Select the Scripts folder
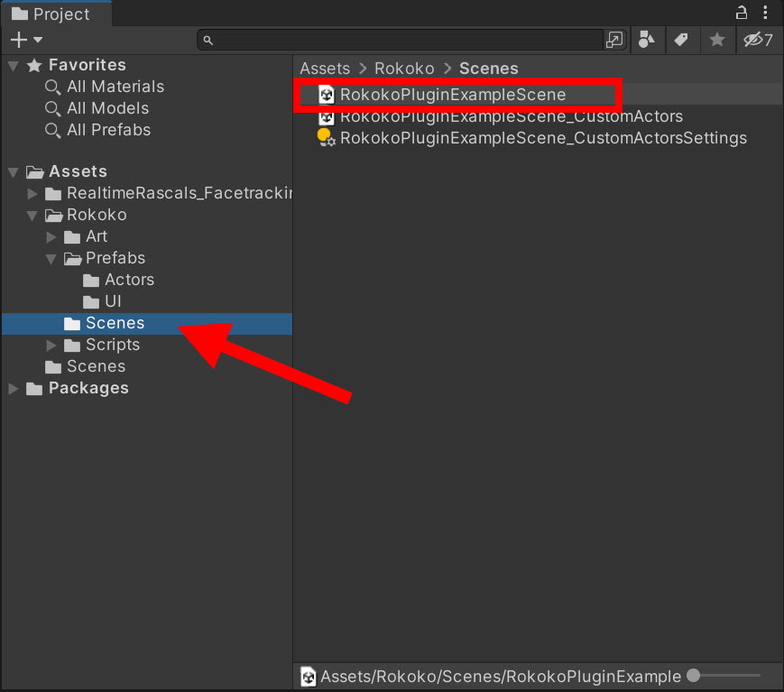This screenshot has height=692, width=784. 103,345
